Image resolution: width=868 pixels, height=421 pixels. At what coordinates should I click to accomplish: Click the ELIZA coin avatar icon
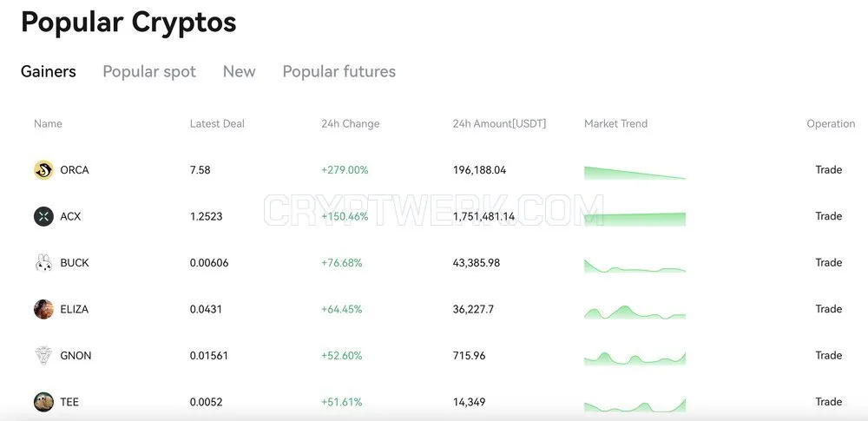[43, 309]
